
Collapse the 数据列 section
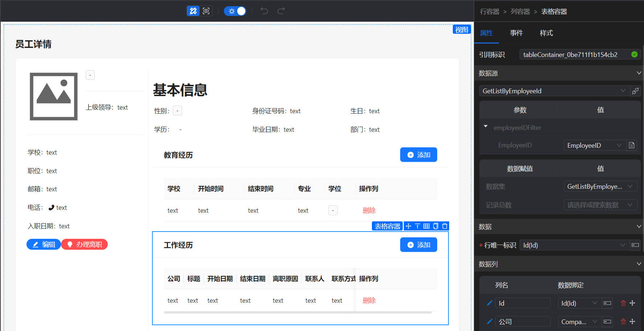tap(639, 264)
